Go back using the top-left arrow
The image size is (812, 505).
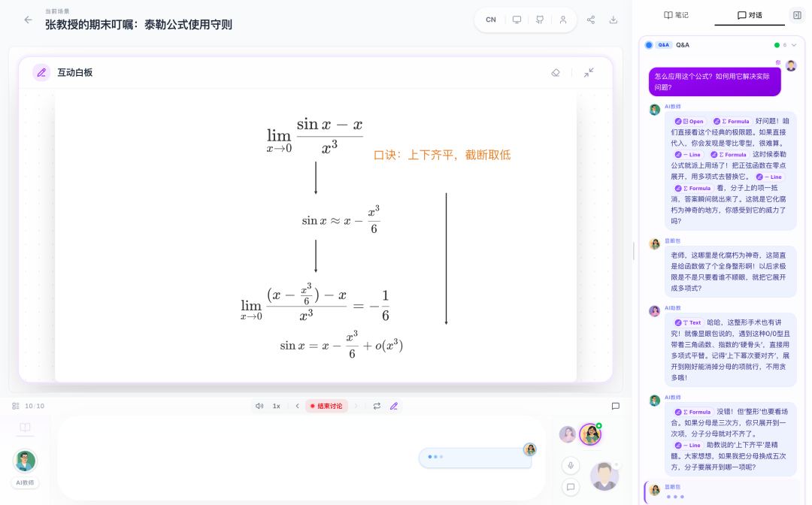pyautogui.click(x=29, y=20)
